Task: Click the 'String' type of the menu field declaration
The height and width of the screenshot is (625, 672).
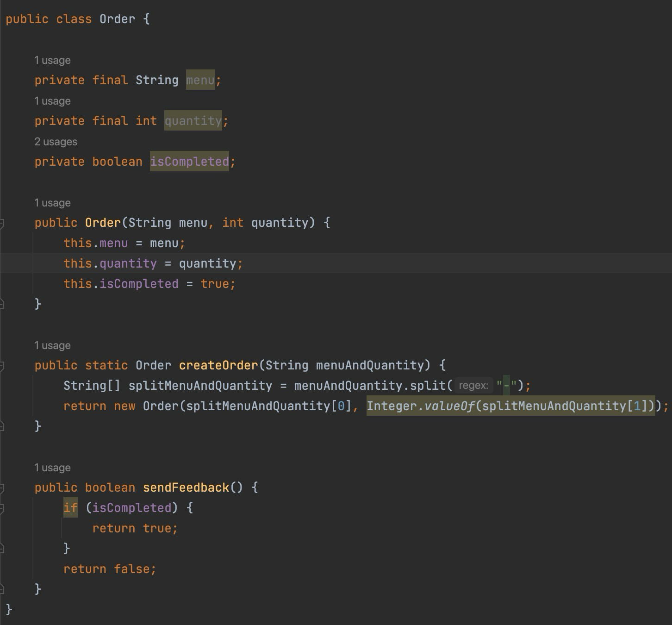Action: (157, 80)
